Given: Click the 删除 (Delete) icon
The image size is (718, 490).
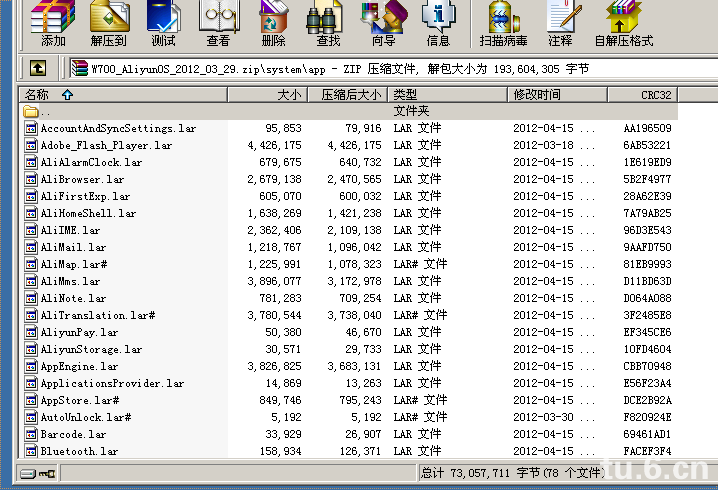Looking at the screenshot, I should (x=273, y=23).
